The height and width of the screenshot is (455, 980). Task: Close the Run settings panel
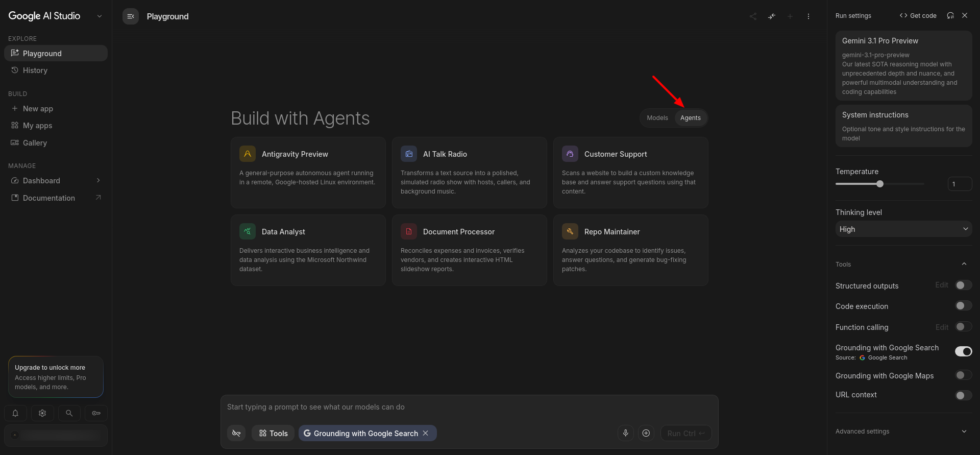point(965,15)
